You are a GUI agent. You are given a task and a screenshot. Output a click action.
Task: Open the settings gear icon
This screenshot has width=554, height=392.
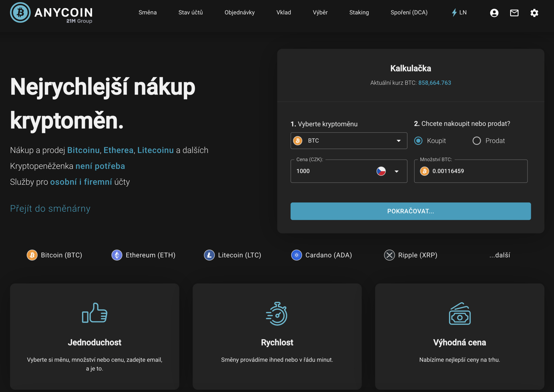pos(534,13)
